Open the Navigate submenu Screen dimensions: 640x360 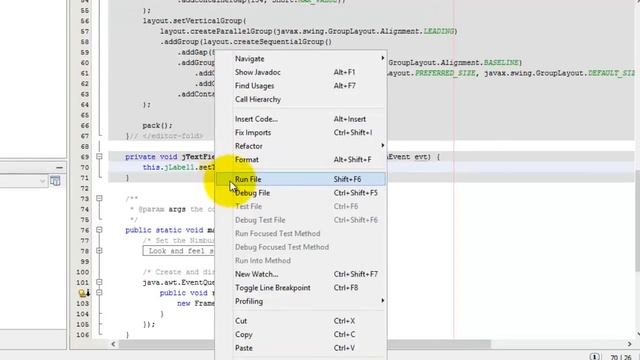tap(301, 59)
